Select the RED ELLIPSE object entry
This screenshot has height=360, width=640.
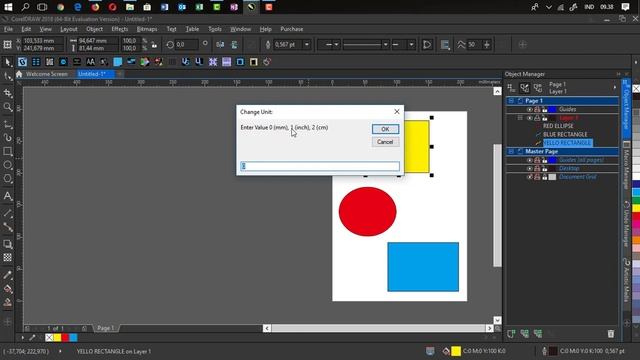click(x=558, y=126)
